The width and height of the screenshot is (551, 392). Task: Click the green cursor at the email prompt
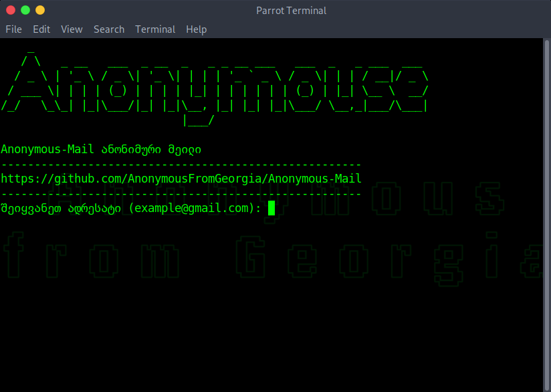[x=271, y=208]
